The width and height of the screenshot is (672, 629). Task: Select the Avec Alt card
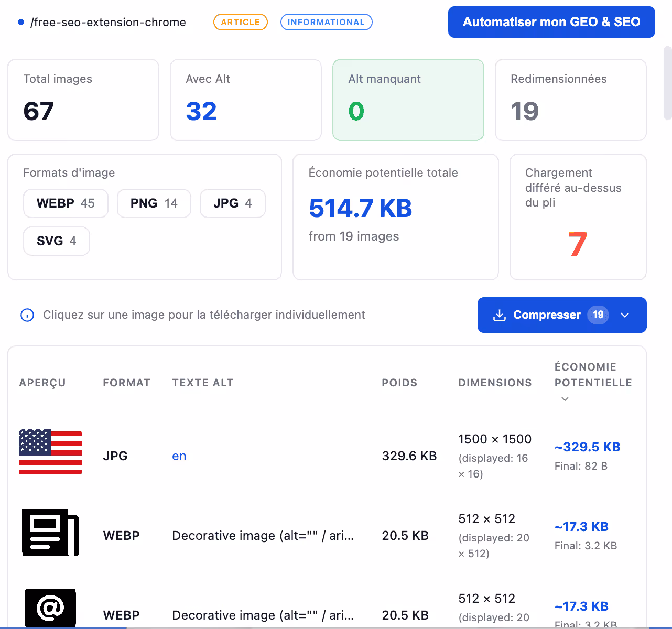click(246, 100)
